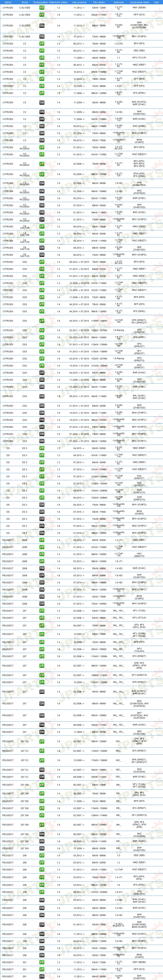
Task: Click the "Oznaczenie silnika" column header
Action: [139, 2]
